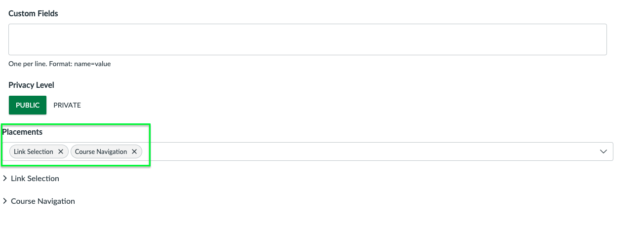Viewport: 644px width, 226px height.
Task: Remove the Course Navigation placement tag
Action: [x=134, y=151]
